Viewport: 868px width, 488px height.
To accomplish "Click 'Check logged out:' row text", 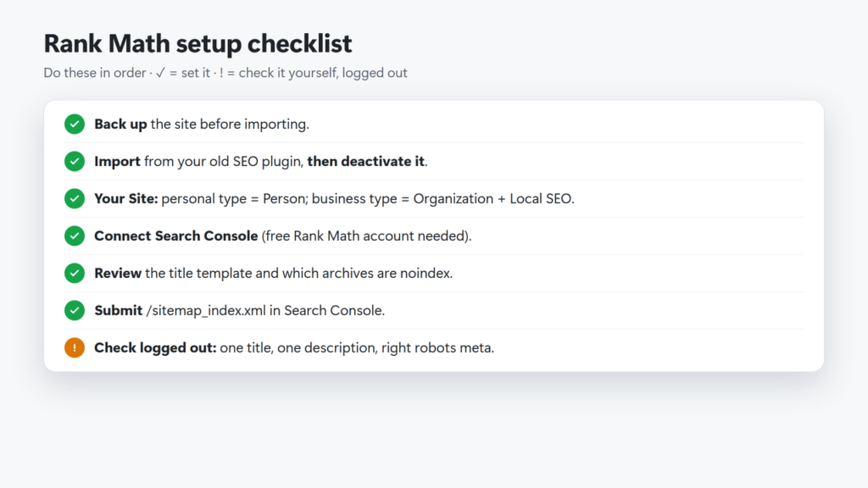I will click(x=294, y=348).
